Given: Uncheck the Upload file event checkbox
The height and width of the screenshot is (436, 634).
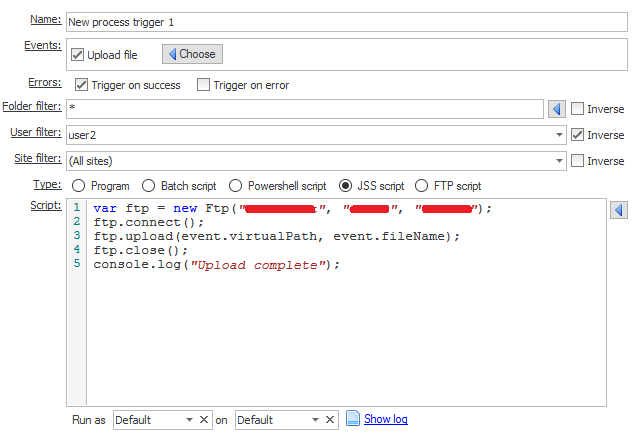Looking at the screenshot, I should (x=79, y=55).
